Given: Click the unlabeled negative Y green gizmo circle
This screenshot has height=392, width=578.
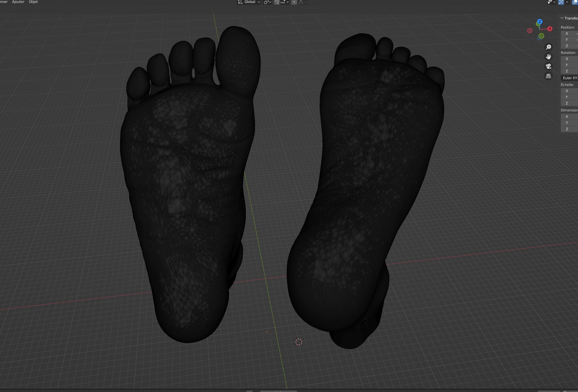Looking at the screenshot, I should [x=541, y=36].
